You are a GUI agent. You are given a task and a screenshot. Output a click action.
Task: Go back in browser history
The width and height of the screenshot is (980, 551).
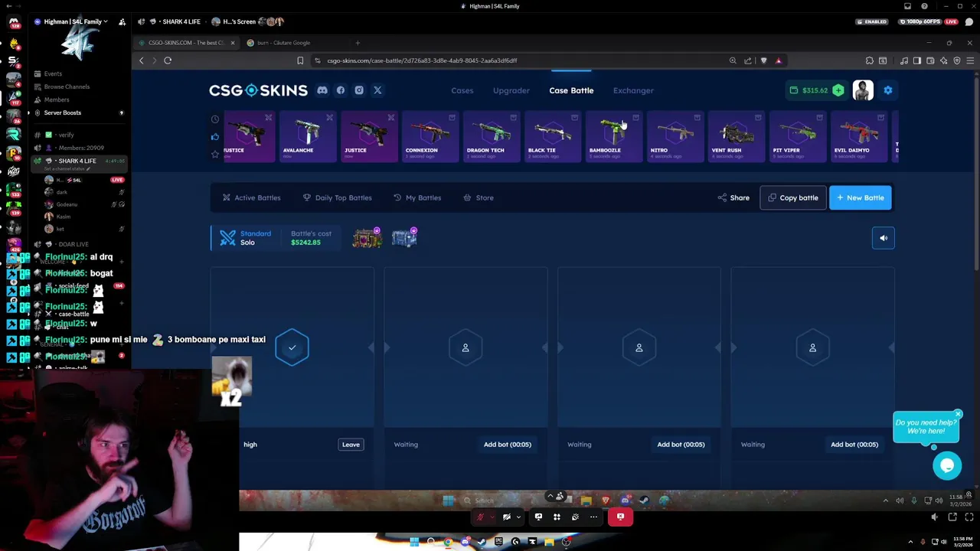[x=141, y=60]
